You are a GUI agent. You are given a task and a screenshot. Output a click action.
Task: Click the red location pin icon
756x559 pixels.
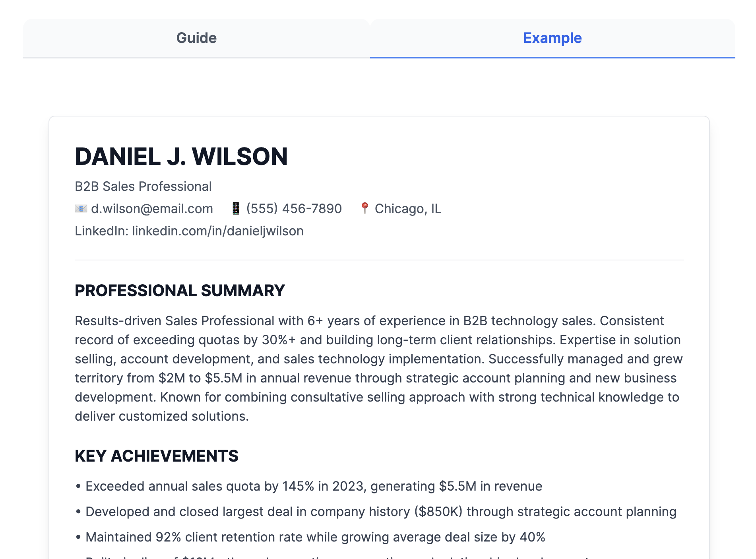click(364, 208)
